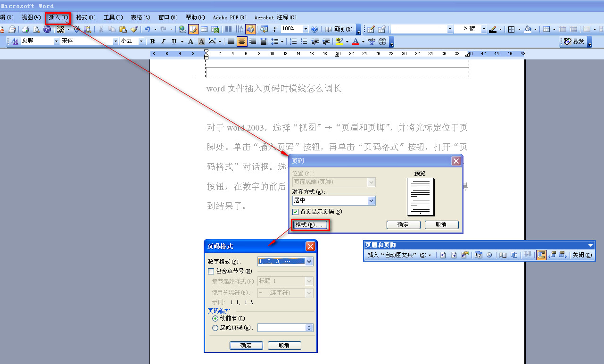
Task: Click the center alignment icon
Action: [x=242, y=41]
